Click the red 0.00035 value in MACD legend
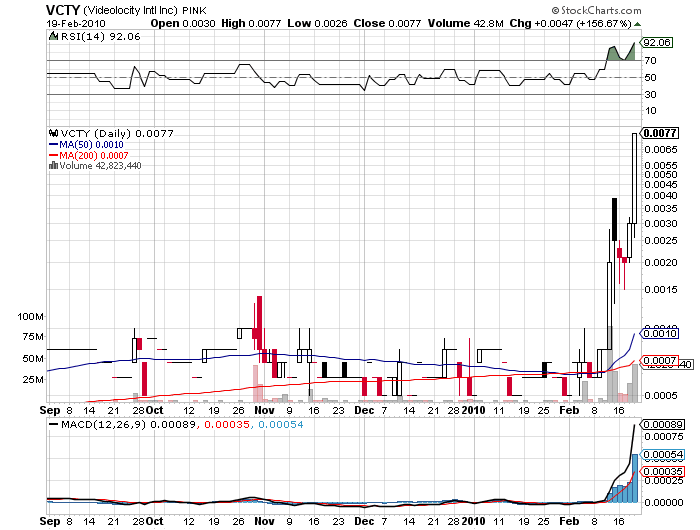This screenshot has height=530, width=700. [x=227, y=424]
